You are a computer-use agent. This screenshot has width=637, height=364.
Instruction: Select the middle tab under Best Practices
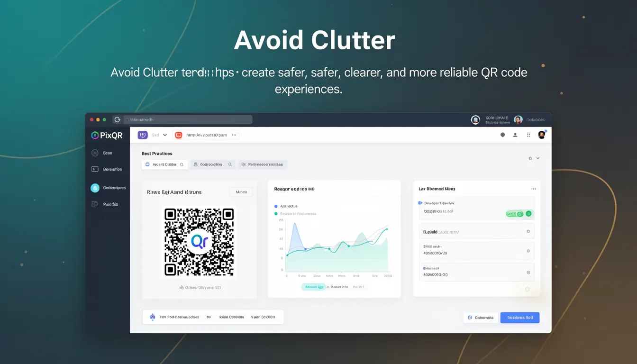[213, 164]
